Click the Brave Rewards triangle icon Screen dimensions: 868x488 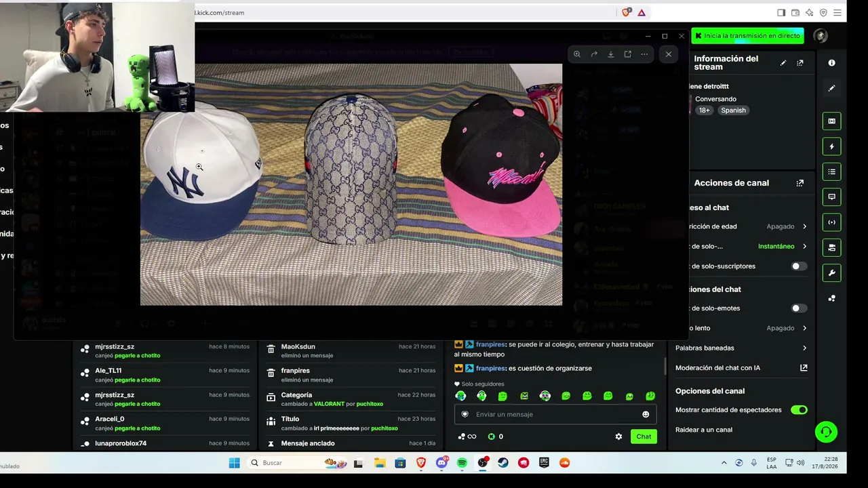click(x=642, y=12)
